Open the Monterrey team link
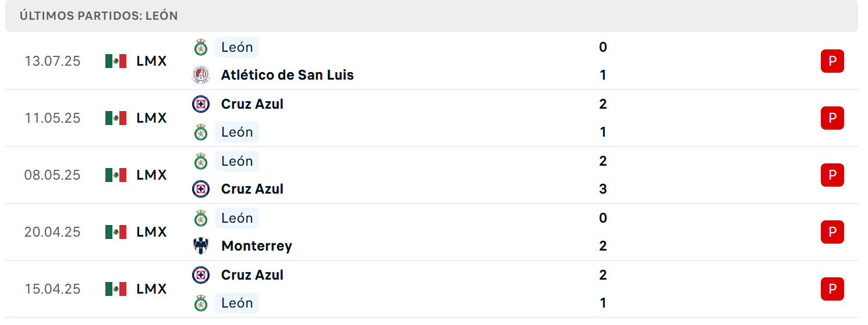Viewport: 868px width, 325px height. (x=257, y=246)
